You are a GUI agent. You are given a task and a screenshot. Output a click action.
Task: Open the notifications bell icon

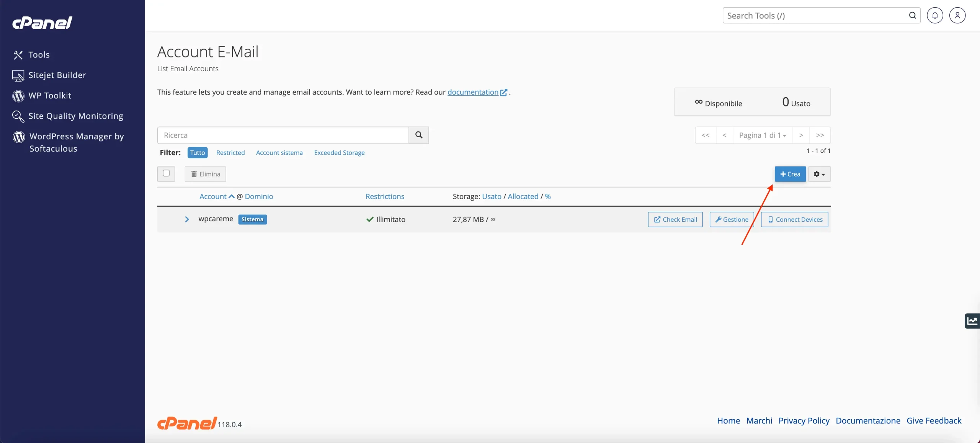click(935, 15)
